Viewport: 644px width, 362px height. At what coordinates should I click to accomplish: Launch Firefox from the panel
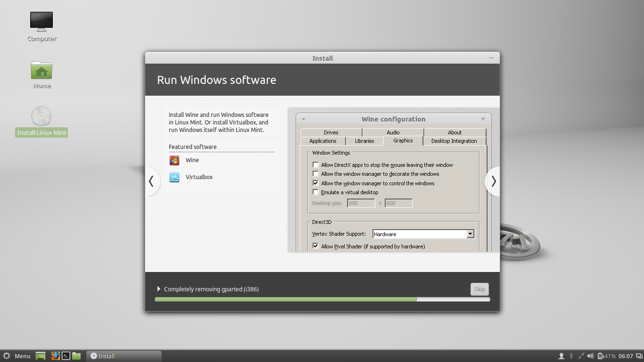56,356
